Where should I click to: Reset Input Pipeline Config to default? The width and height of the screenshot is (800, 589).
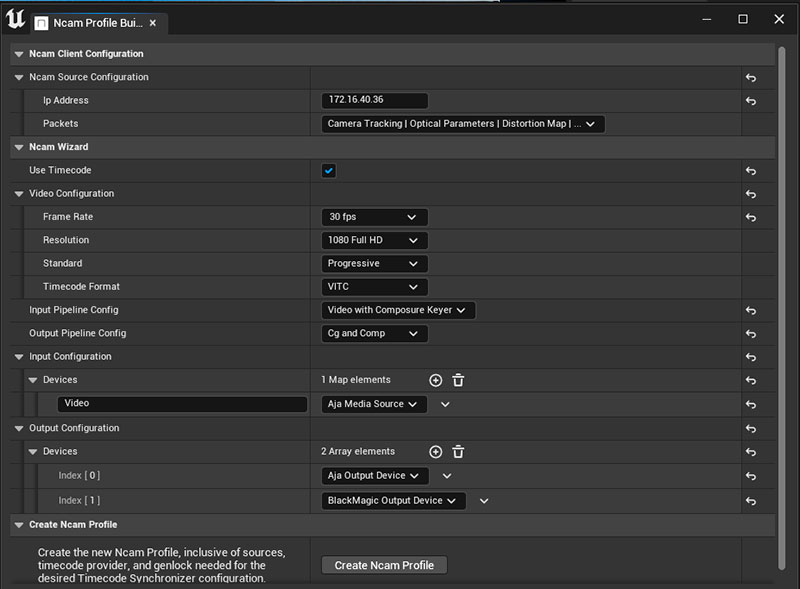click(751, 310)
